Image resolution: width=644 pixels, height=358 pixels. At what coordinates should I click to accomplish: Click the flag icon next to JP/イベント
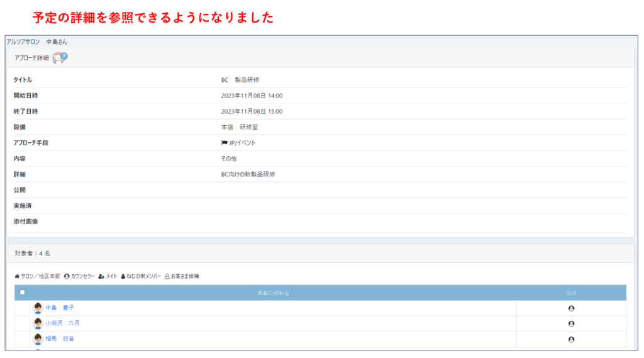(225, 143)
